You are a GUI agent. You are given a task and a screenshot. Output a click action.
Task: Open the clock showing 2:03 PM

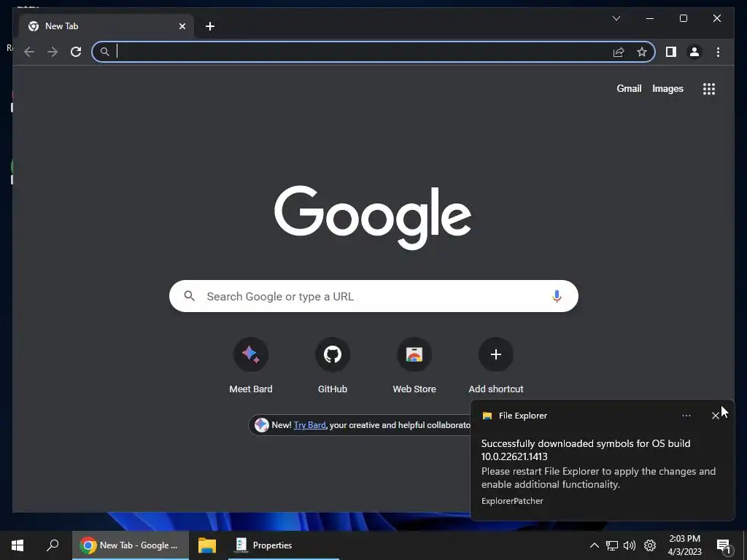coord(684,545)
